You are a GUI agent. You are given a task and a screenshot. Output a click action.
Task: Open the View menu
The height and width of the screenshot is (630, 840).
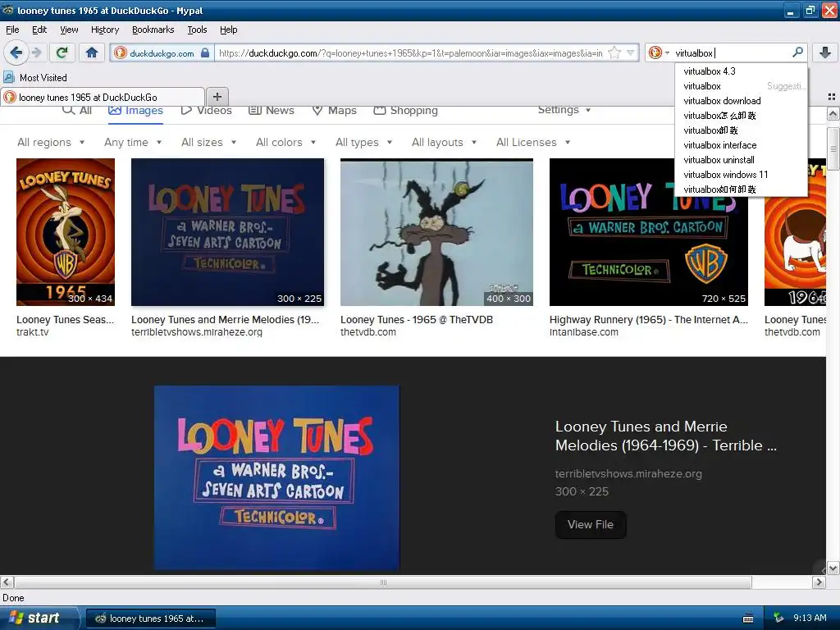click(x=69, y=30)
